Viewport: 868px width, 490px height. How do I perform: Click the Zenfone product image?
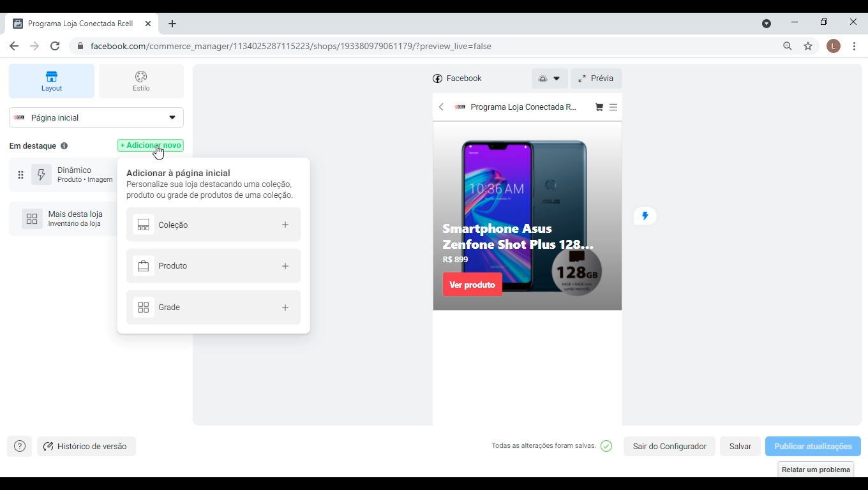527,216
